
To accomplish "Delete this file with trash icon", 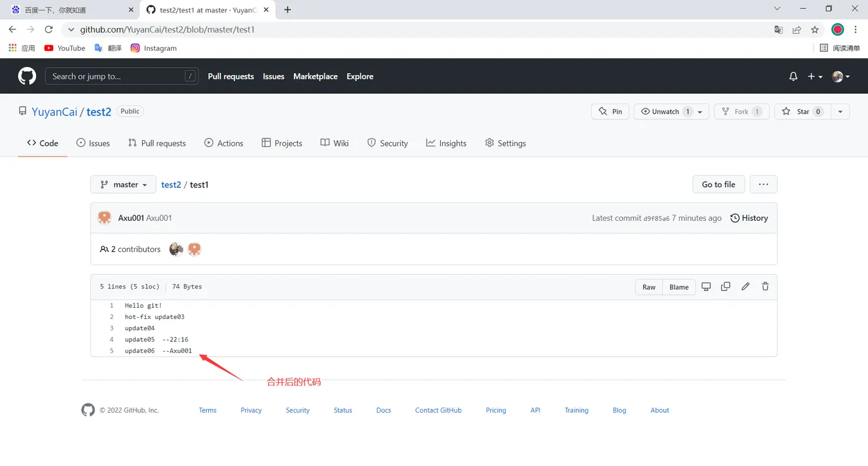I will tap(765, 287).
